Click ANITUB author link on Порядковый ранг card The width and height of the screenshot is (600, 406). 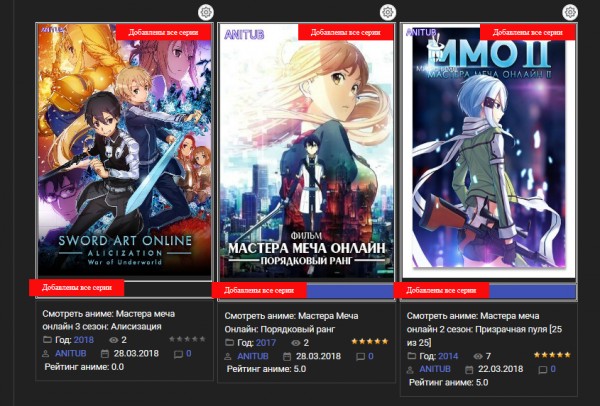point(253,356)
